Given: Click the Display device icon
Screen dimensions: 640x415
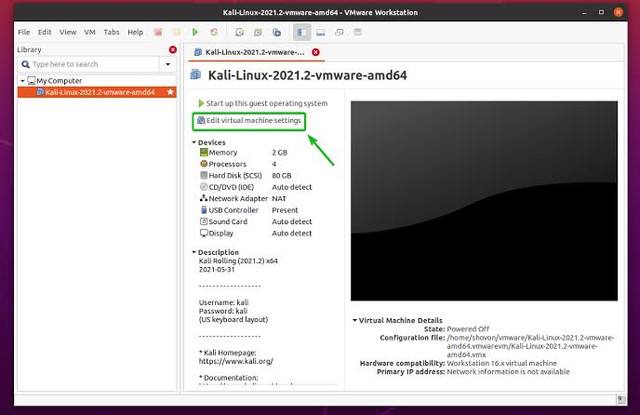Looking at the screenshot, I should pos(204,233).
